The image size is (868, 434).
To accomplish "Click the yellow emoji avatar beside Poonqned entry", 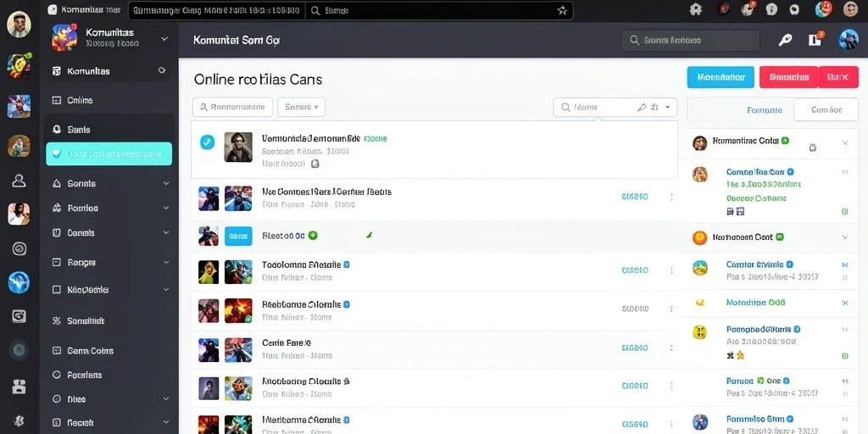I will [x=699, y=332].
